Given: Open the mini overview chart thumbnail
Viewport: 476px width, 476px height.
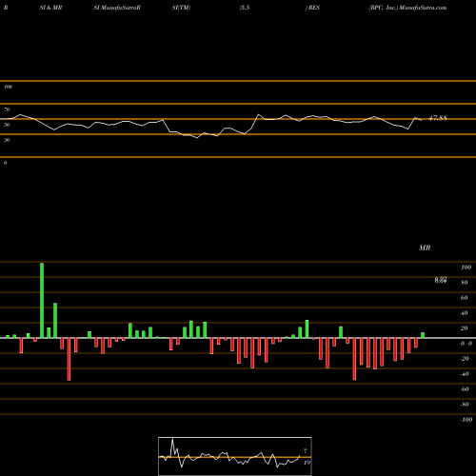Looking at the screenshot, I should [235, 456].
